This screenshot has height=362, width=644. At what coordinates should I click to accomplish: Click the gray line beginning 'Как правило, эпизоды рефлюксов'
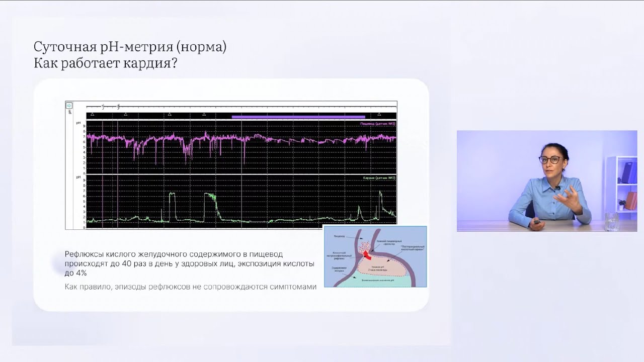[191, 287]
